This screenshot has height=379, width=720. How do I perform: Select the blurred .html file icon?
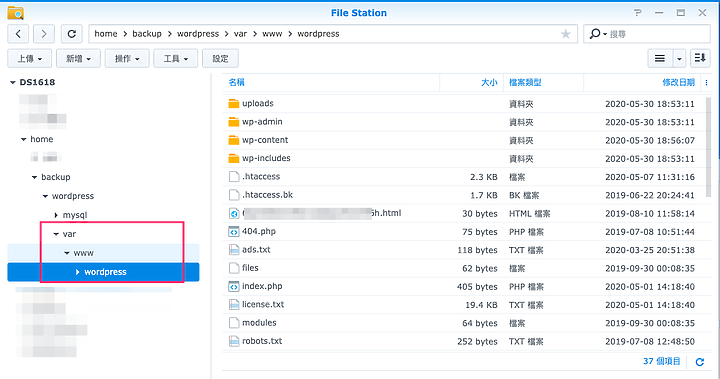click(x=234, y=213)
